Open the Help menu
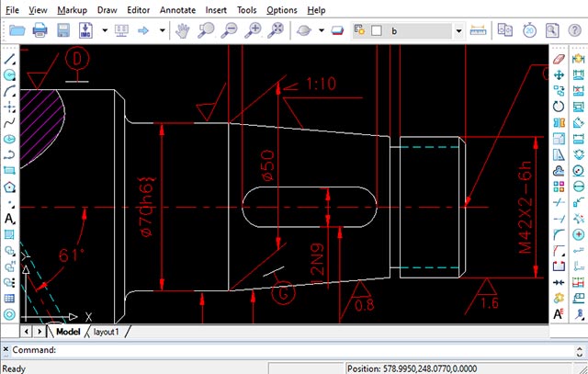 [x=316, y=10]
